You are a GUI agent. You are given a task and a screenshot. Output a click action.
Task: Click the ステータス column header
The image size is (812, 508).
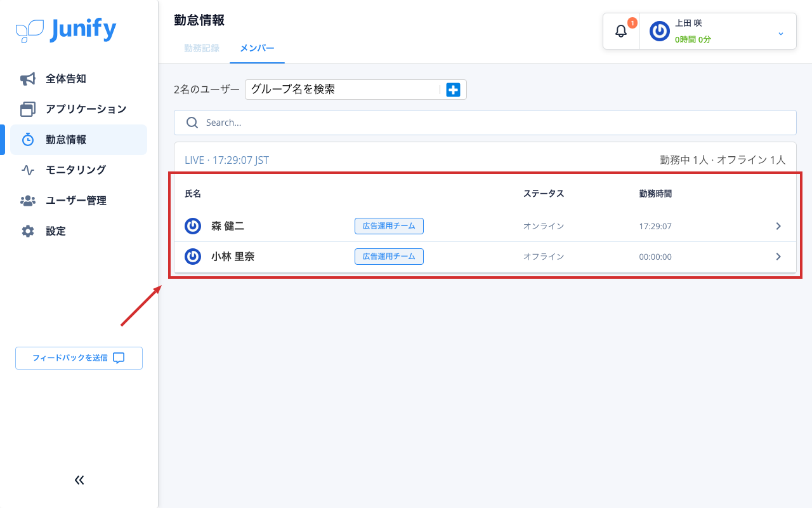(x=544, y=194)
